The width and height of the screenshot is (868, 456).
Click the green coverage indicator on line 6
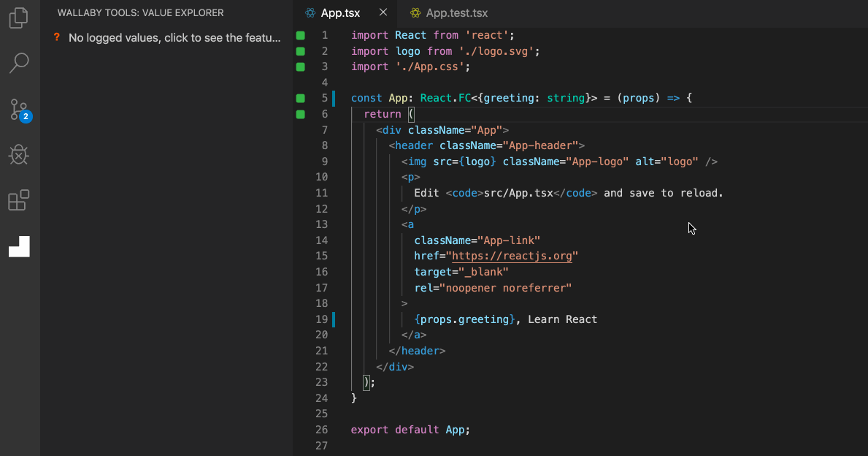301,114
